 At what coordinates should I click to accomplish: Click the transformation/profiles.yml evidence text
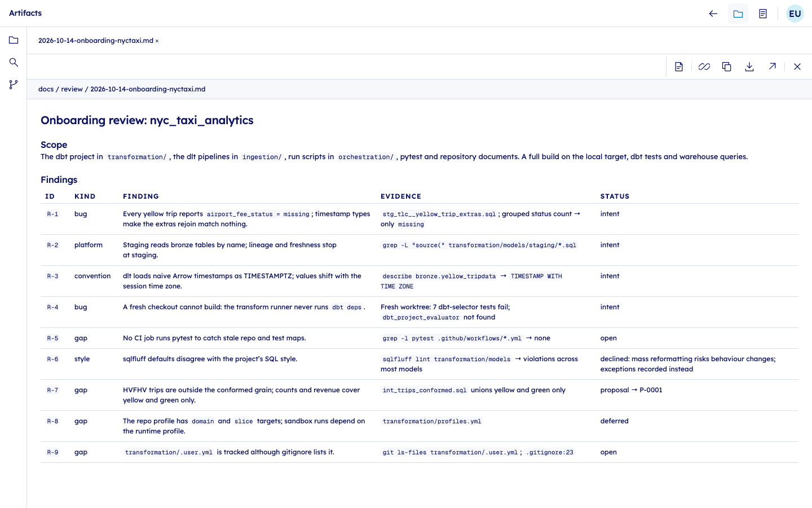click(x=432, y=422)
